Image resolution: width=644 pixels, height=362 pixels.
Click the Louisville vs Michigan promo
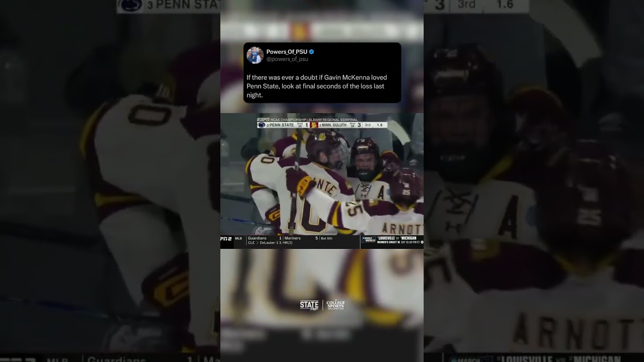pos(400,240)
